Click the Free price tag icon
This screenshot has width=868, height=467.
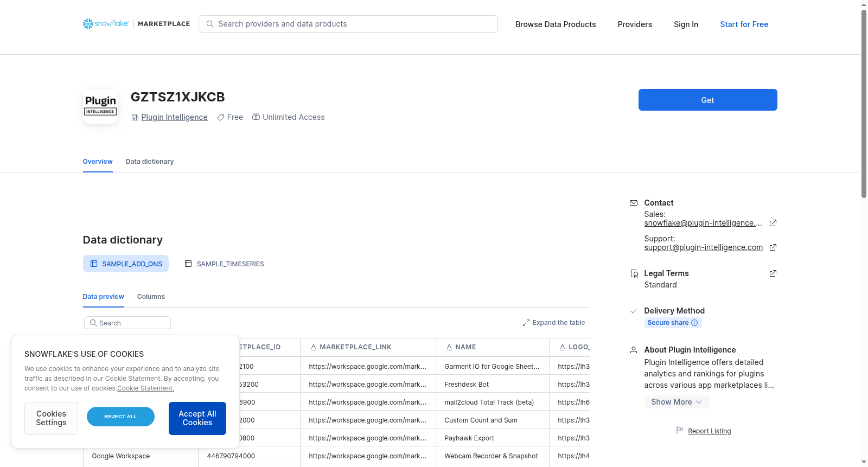(x=221, y=117)
